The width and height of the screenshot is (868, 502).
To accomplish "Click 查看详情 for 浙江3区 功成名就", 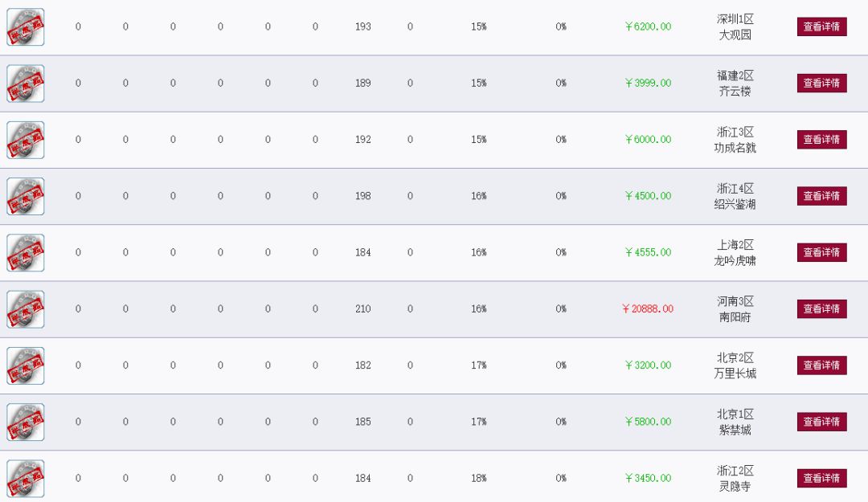I will point(821,140).
